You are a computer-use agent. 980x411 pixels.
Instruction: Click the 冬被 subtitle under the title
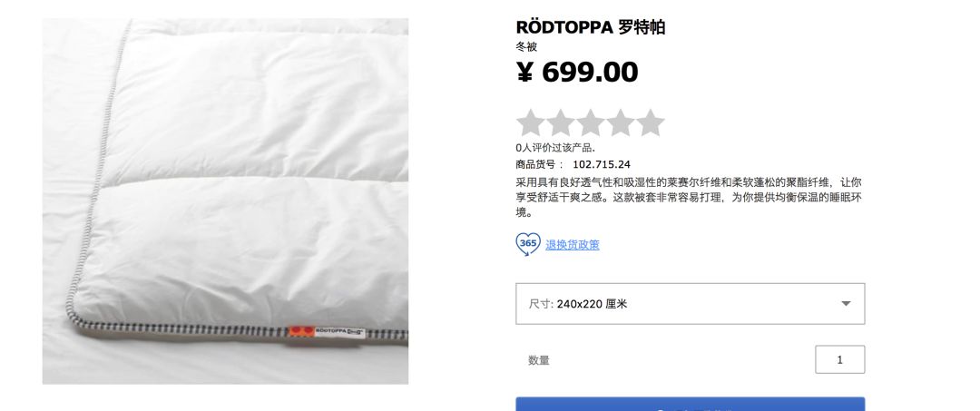[526, 47]
